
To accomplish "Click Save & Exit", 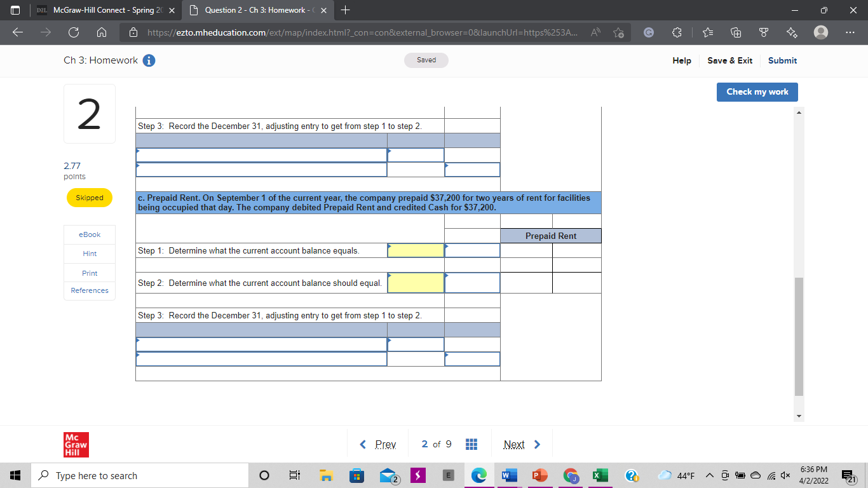I will 729,60.
